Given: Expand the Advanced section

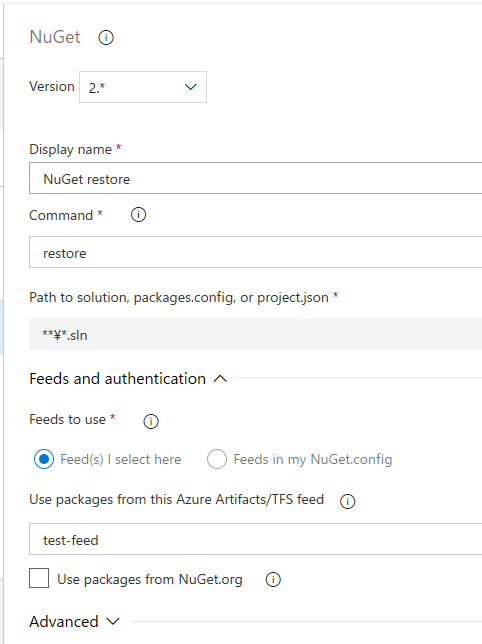Looking at the screenshot, I should pos(75,621).
